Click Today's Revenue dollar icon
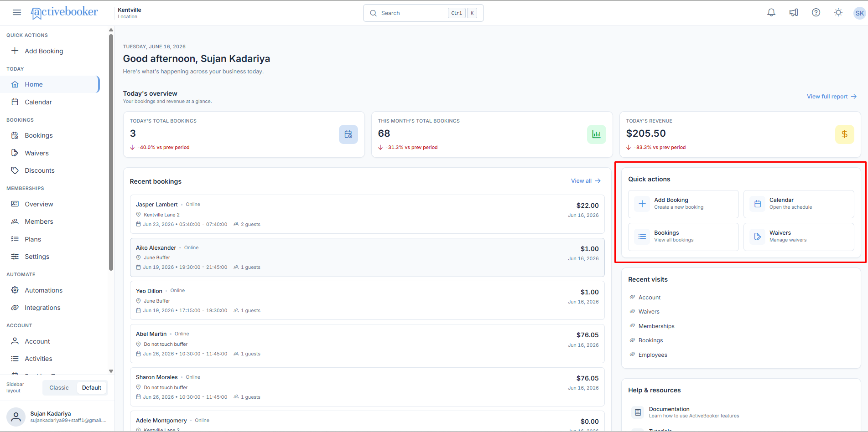The height and width of the screenshot is (432, 868). coord(845,134)
